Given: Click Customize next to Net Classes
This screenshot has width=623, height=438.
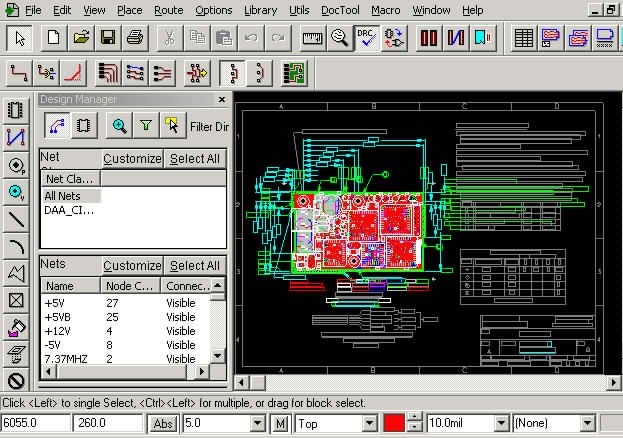Looking at the screenshot, I should point(132,159).
